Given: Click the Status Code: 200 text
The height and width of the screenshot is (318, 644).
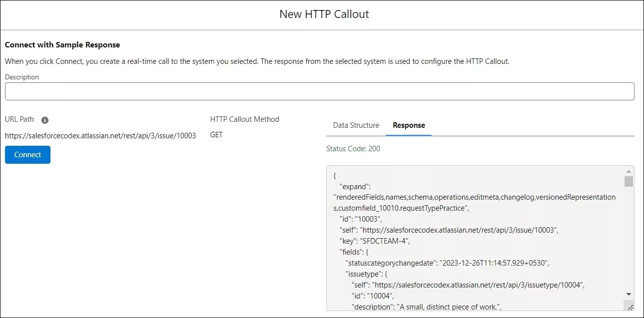Looking at the screenshot, I should point(353,149).
